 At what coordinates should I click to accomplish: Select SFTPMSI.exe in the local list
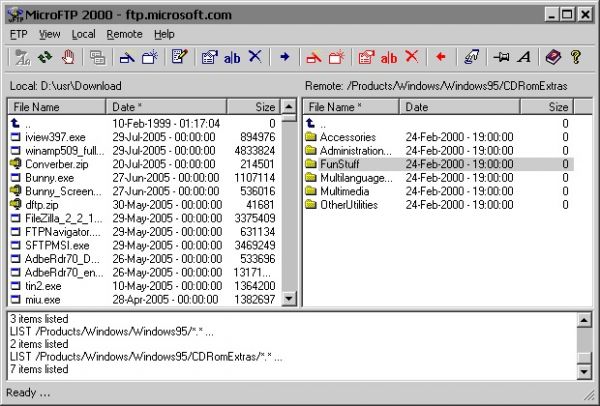(x=57, y=245)
